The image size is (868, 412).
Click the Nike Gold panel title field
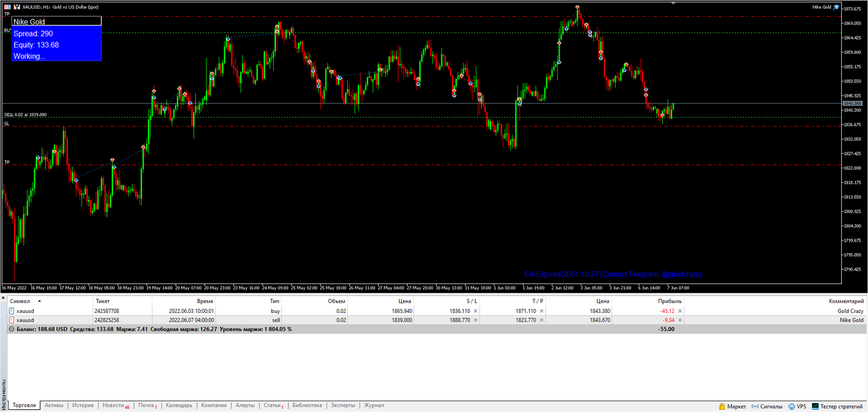pos(57,22)
